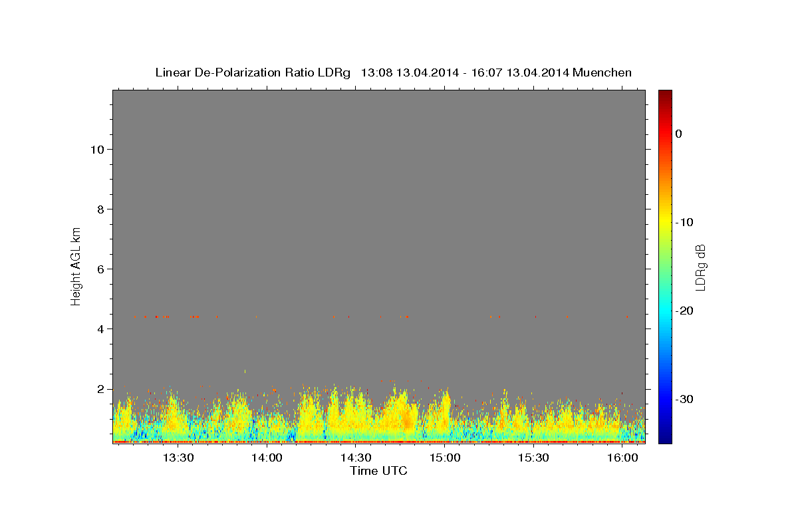Click the plot title 'Linear De-Polarization Ratio LDRg'
The height and width of the screenshot is (532, 798).
[x=253, y=72]
